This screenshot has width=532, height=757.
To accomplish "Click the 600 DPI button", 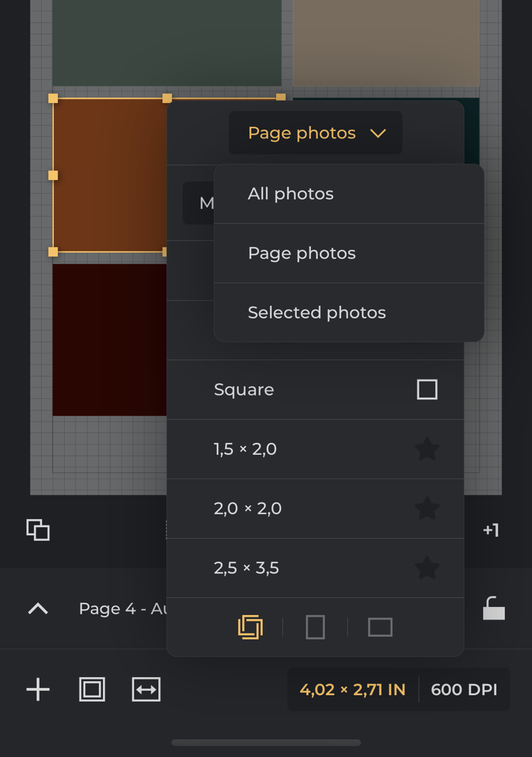I will point(464,689).
